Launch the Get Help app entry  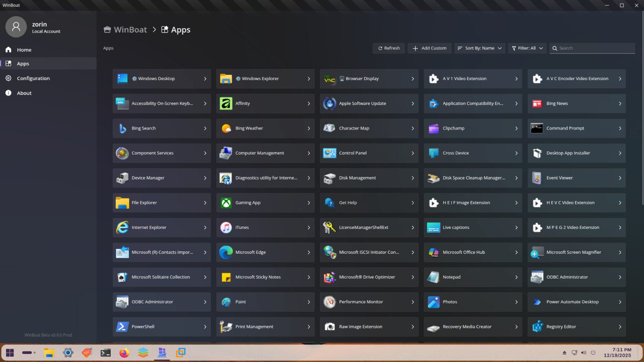369,203
